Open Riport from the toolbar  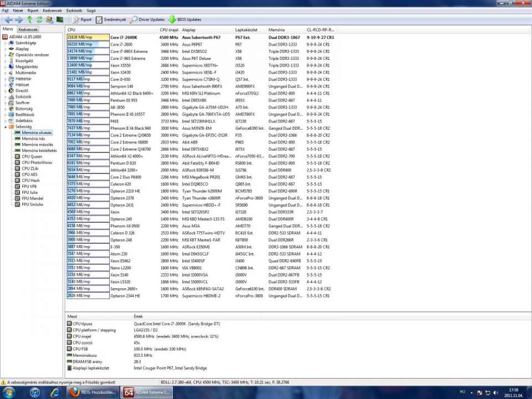pos(82,20)
